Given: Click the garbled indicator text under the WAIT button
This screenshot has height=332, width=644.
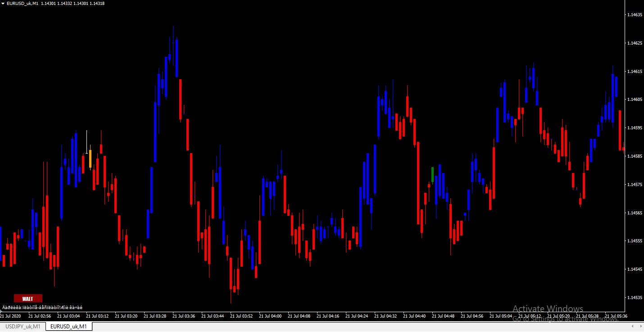Looking at the screenshot, I should pos(42,307).
